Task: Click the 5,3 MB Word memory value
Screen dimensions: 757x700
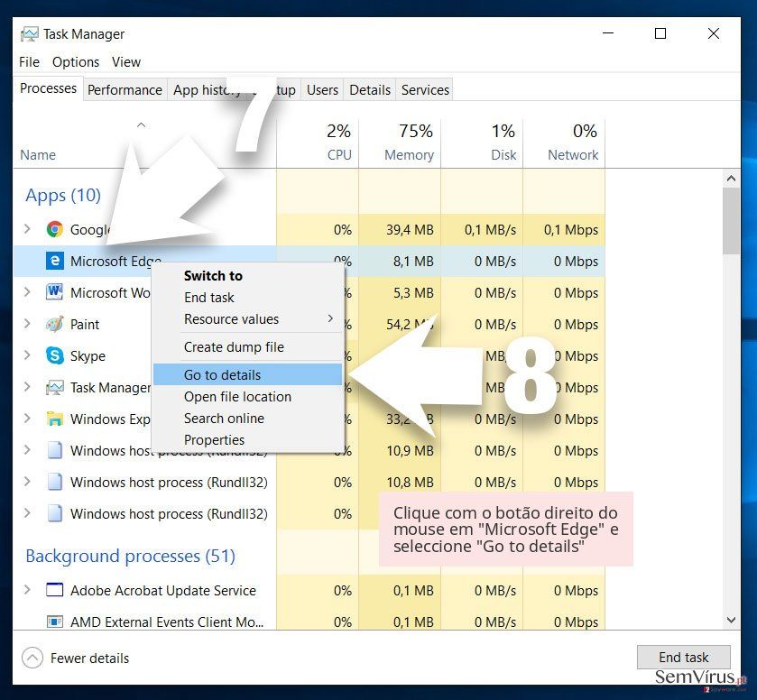Action: pos(413,293)
